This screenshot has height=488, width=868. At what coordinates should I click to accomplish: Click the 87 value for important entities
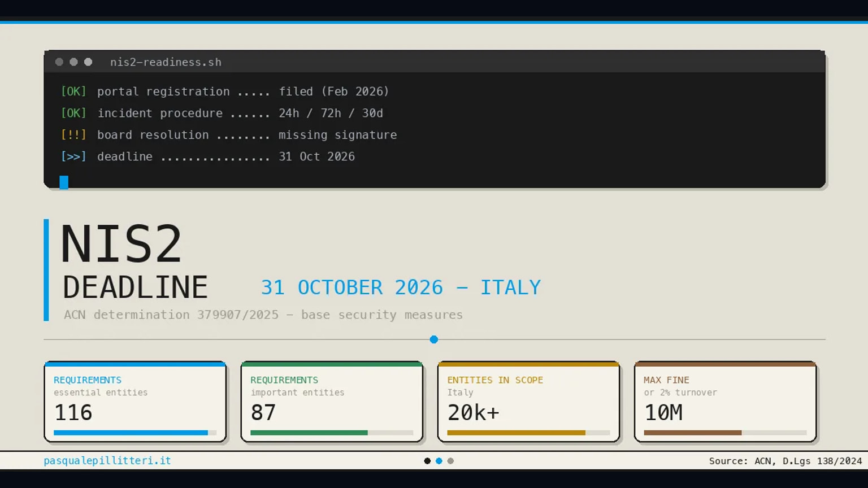point(263,413)
